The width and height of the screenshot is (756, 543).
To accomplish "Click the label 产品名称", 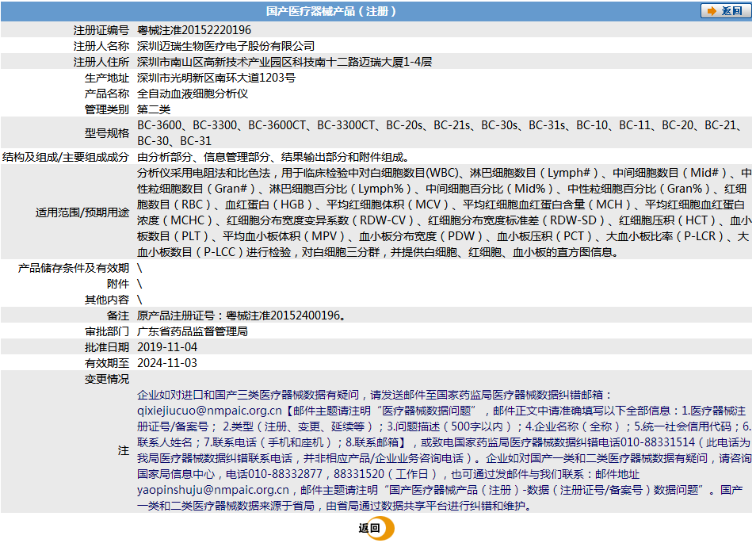I will [107, 94].
